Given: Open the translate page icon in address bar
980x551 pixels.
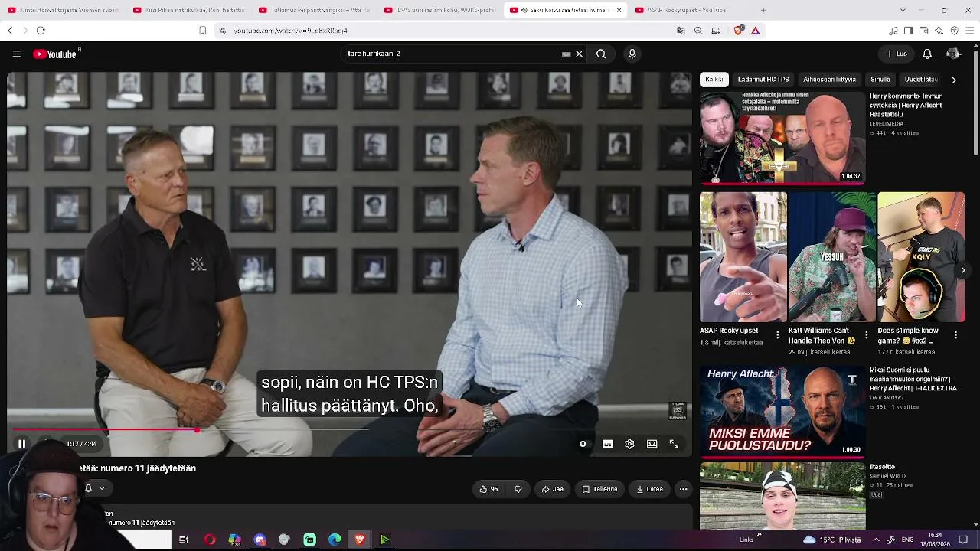Looking at the screenshot, I should coord(681,31).
